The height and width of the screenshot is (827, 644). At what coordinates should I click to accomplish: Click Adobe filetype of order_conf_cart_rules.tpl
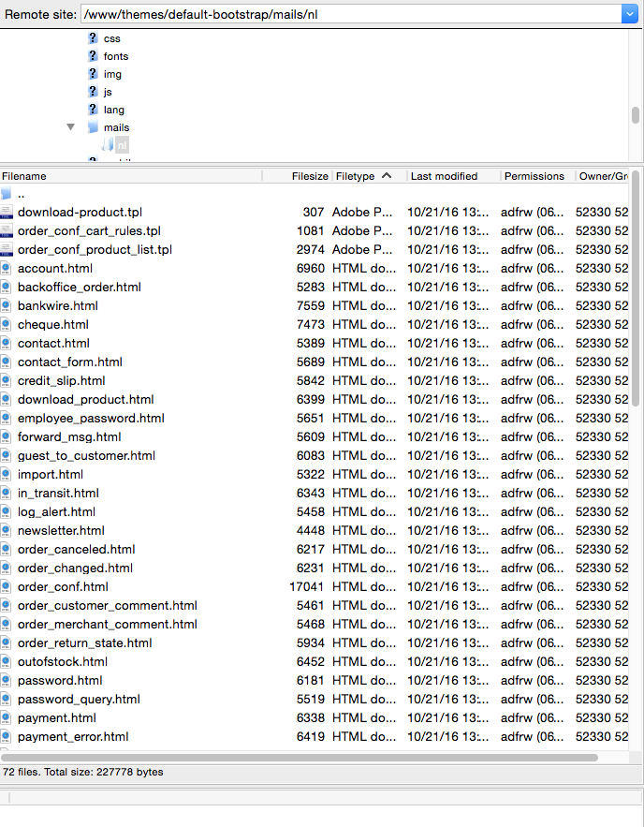pyautogui.click(x=362, y=231)
